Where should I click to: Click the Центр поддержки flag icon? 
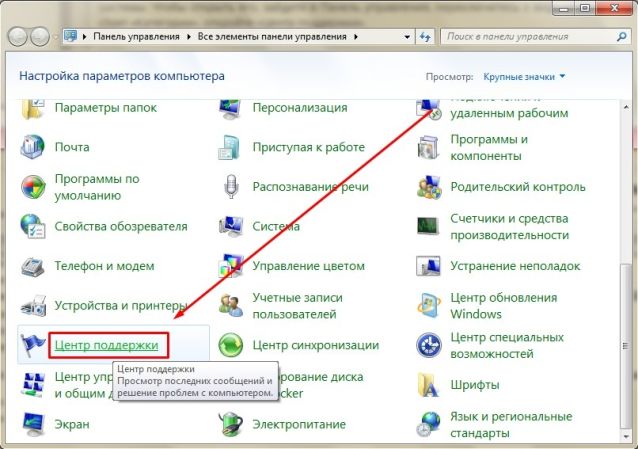coord(34,346)
